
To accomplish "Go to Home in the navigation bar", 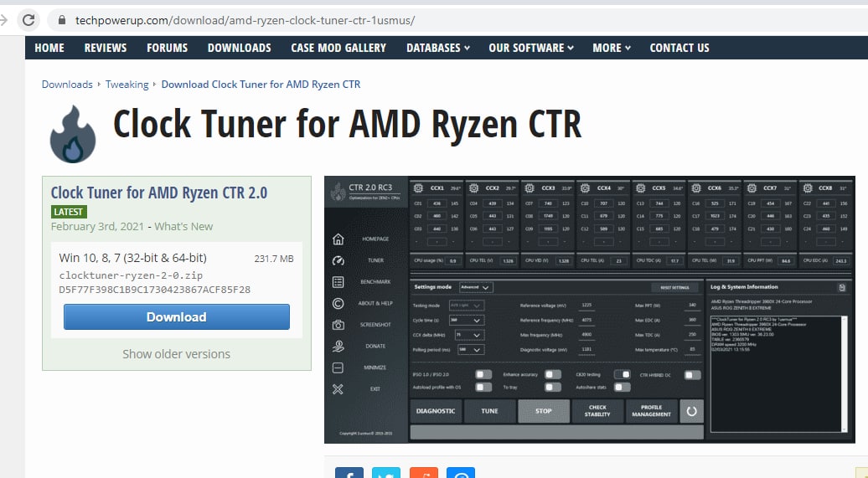I will [x=49, y=48].
